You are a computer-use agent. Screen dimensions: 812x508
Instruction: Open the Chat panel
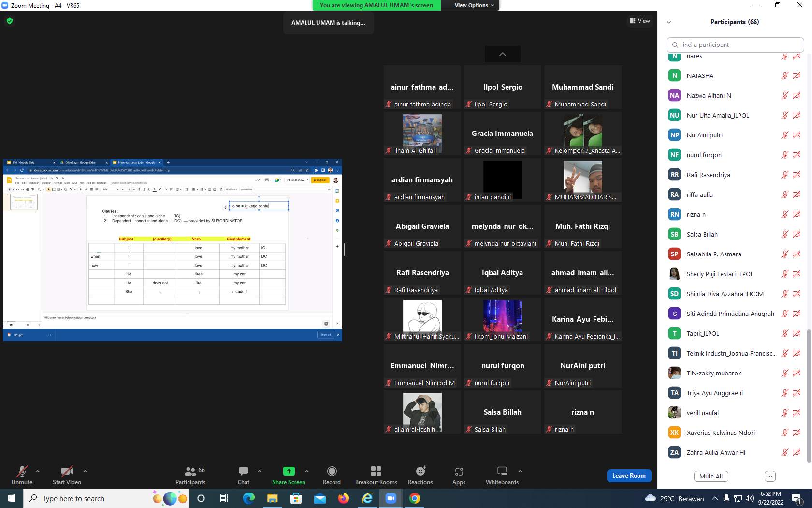(x=244, y=475)
